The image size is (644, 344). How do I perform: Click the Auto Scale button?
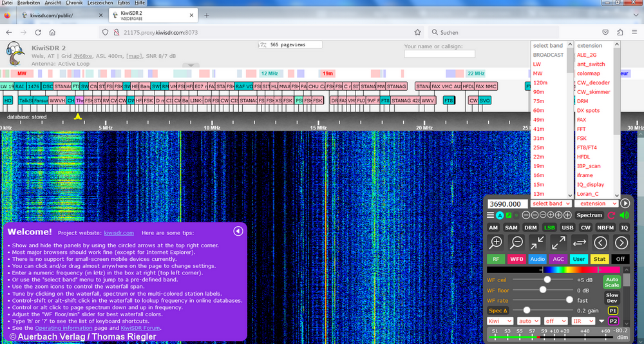612,282
